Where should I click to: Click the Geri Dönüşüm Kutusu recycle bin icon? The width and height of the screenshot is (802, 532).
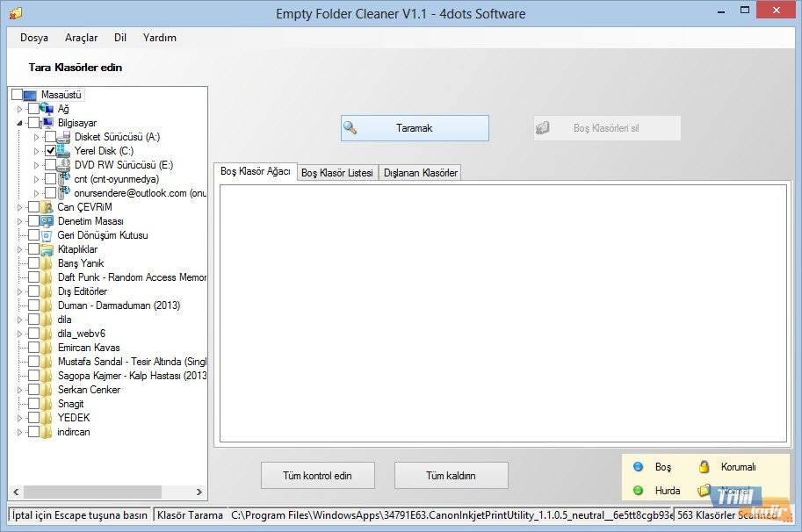(47, 235)
